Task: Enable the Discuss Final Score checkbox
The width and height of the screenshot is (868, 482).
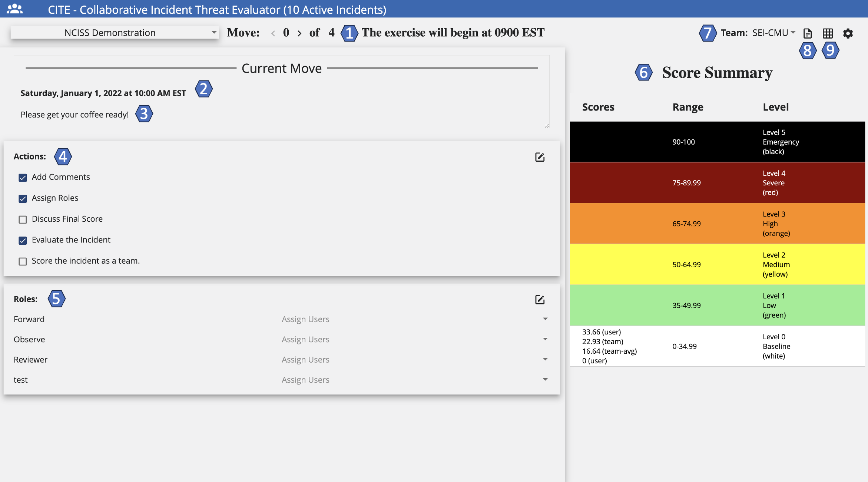Action: tap(23, 219)
